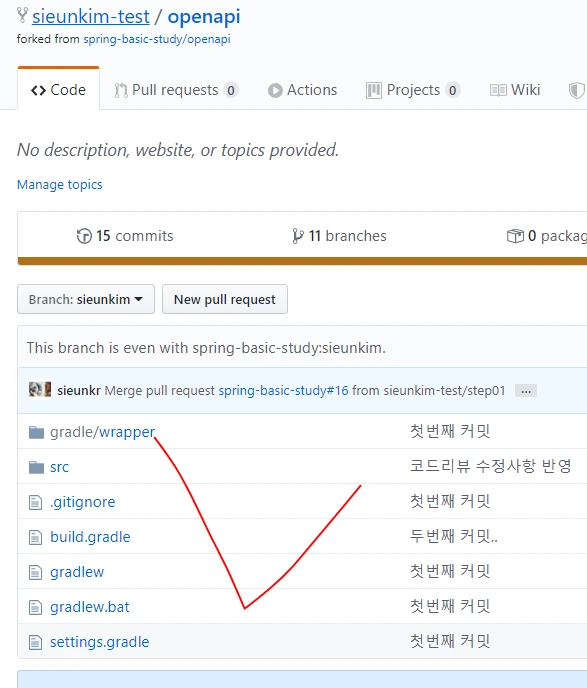View the 11 branches list
Image resolution: width=587 pixels, height=688 pixels.
[x=339, y=236]
